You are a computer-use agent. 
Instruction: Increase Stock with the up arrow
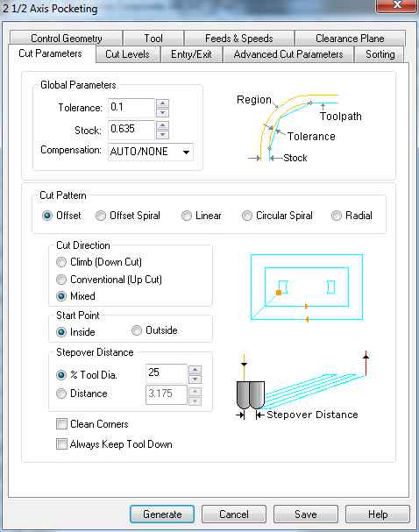point(162,125)
